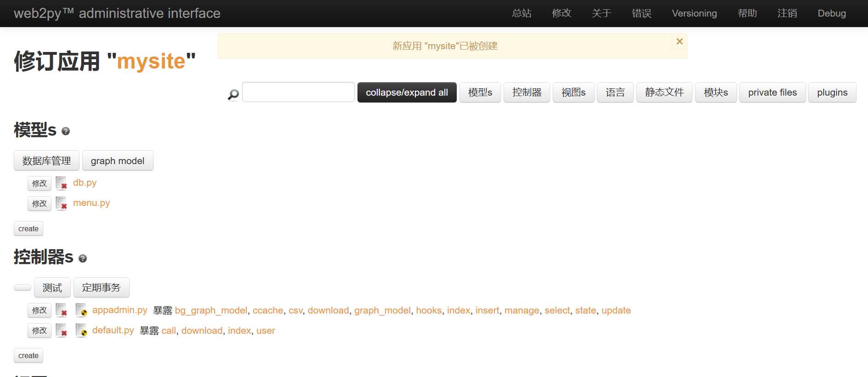Open state exposed function link
The image size is (868, 377).
(585, 310)
